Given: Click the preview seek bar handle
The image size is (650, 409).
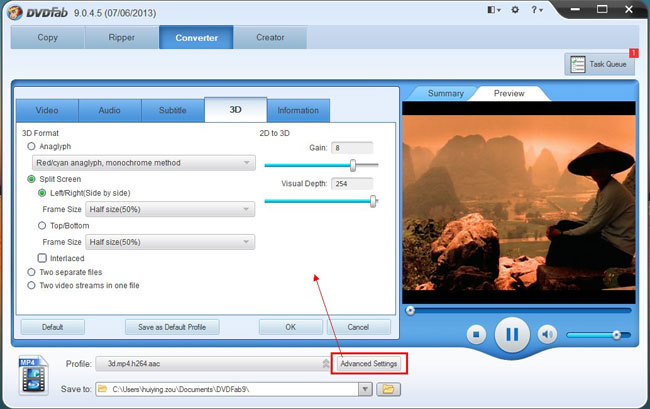Looking at the screenshot, I should 410,310.
